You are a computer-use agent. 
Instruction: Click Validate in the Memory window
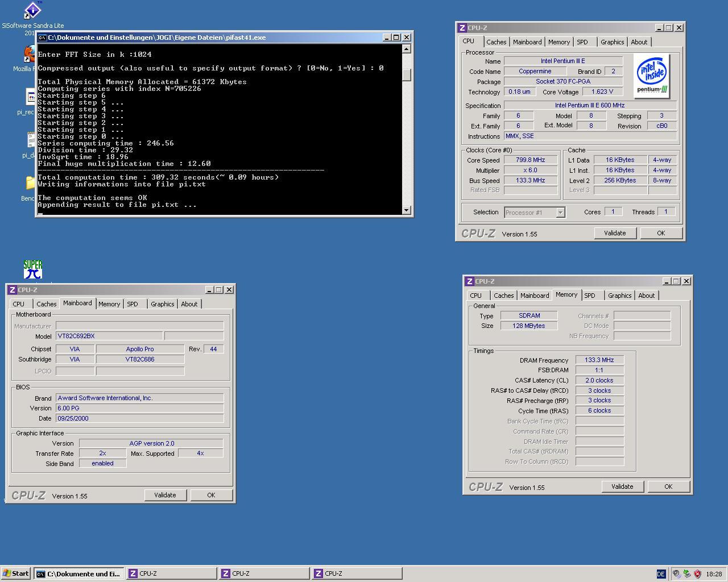pyautogui.click(x=622, y=487)
